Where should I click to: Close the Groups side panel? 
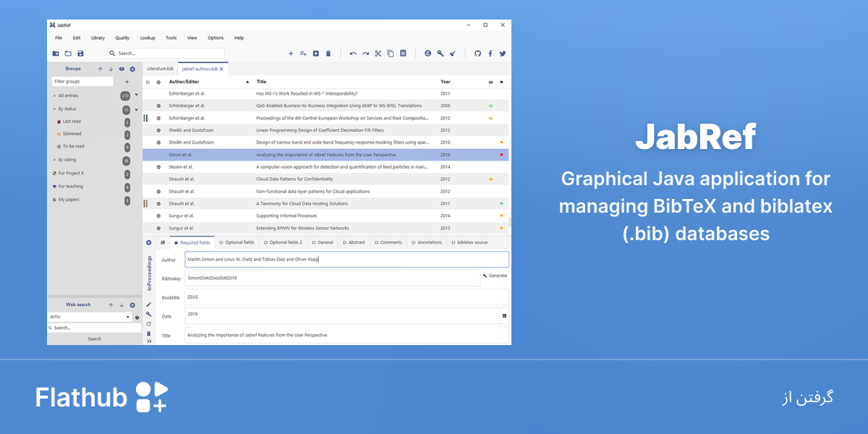[132, 69]
